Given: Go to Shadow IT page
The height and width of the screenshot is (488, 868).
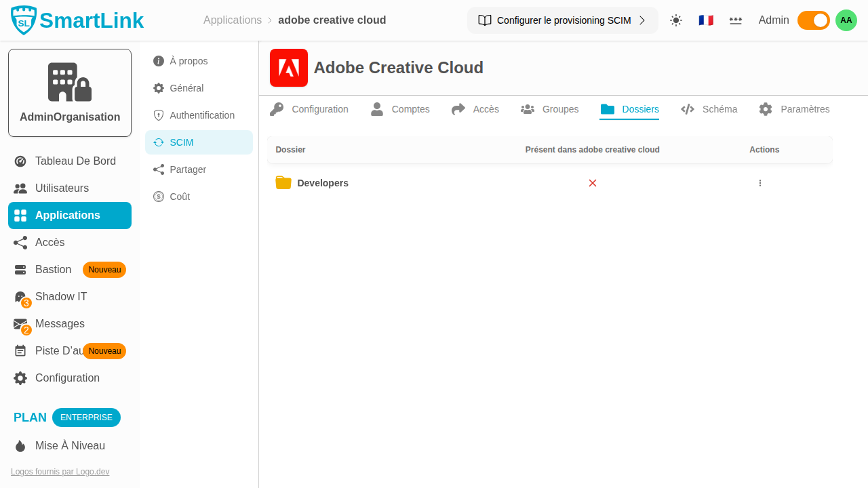Looking at the screenshot, I should 61,297.
